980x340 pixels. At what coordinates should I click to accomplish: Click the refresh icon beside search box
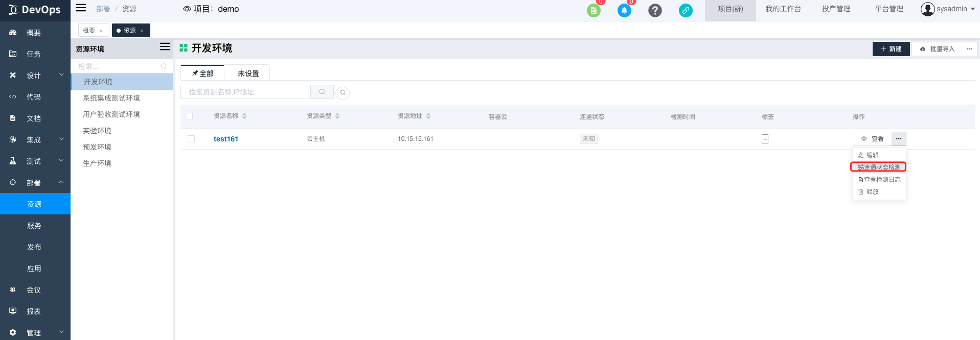coord(343,92)
